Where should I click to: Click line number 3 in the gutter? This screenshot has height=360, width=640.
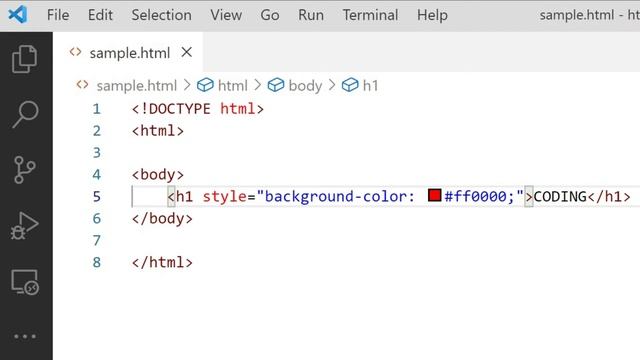tap(96, 153)
